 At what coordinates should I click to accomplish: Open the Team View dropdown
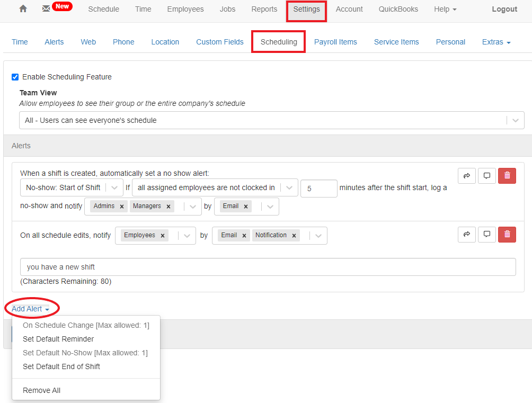coord(271,120)
